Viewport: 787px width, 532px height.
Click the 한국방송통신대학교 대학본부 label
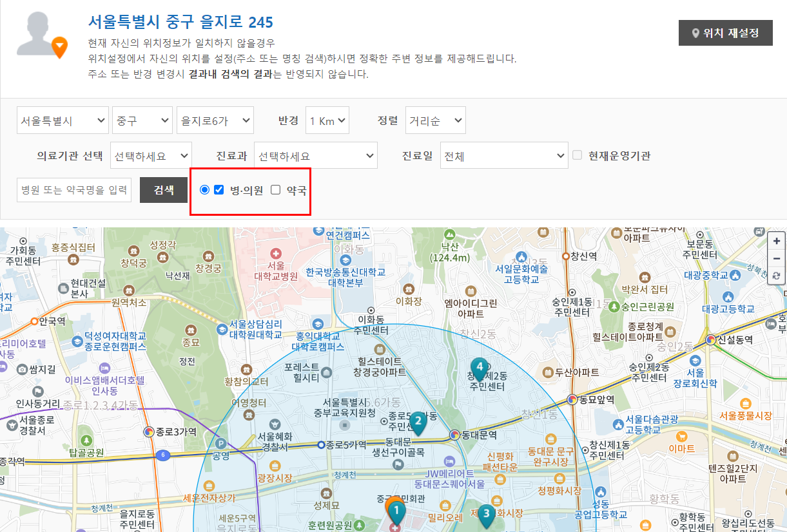click(x=345, y=277)
